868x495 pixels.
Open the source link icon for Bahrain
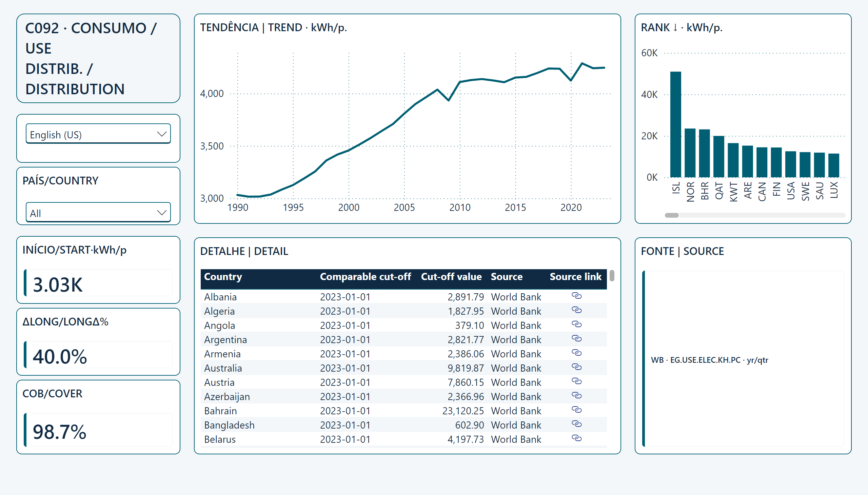[x=576, y=410]
